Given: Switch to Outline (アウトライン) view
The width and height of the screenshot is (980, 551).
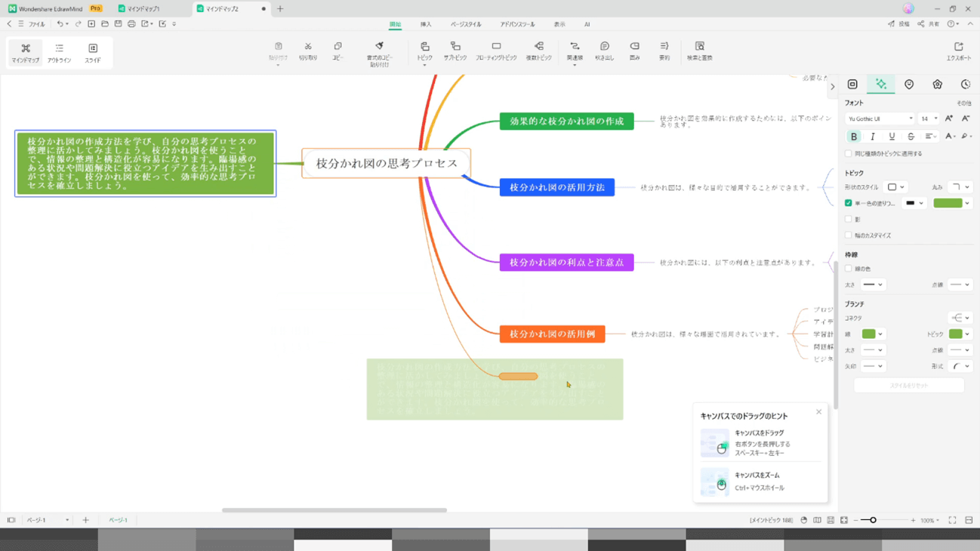Looking at the screenshot, I should pos(59,52).
